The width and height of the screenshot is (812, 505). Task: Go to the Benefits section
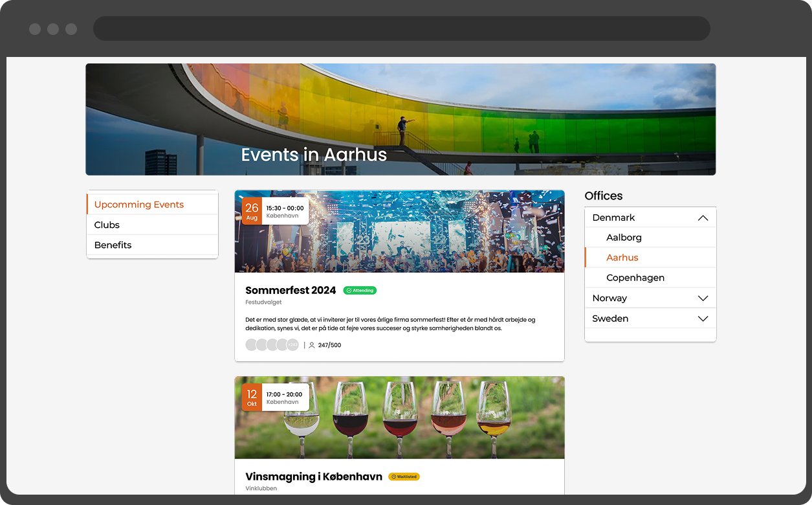113,245
